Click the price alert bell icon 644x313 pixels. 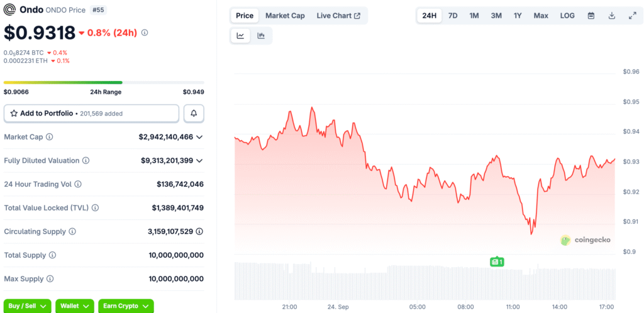194,114
